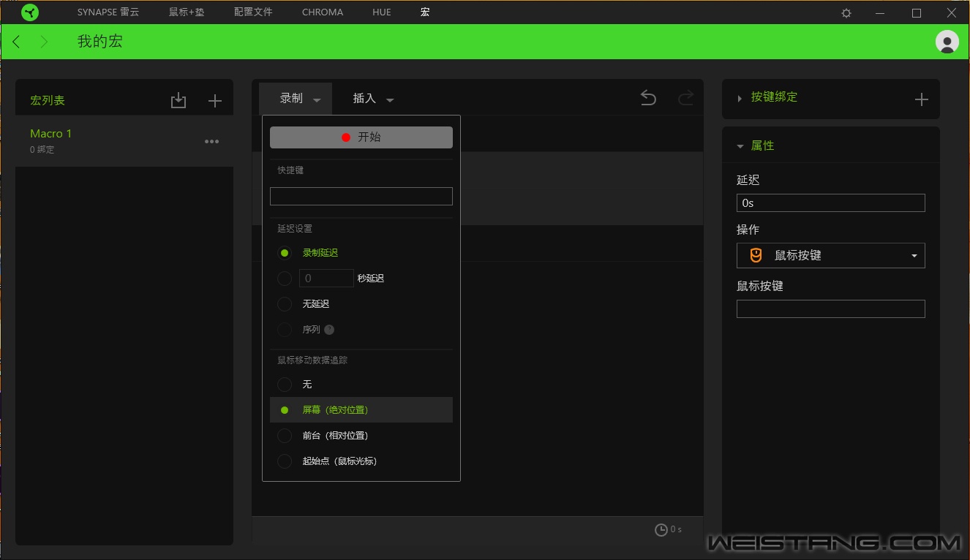Viewport: 970px width, 560px height.
Task: Go forward with the right arrow
Action: pos(44,42)
